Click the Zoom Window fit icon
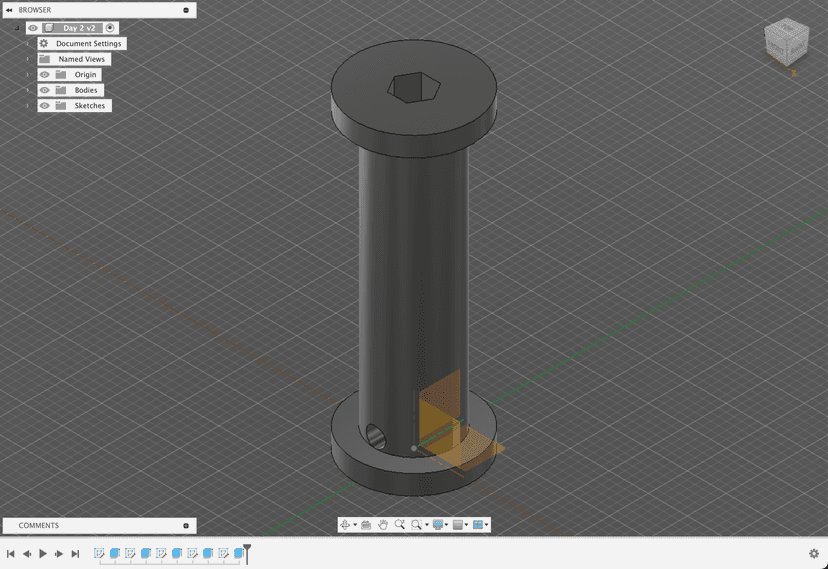The height and width of the screenshot is (569, 828). tap(417, 525)
